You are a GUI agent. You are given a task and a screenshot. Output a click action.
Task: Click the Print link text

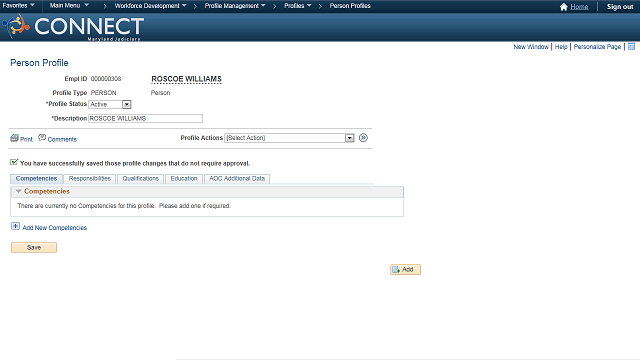pyautogui.click(x=26, y=139)
